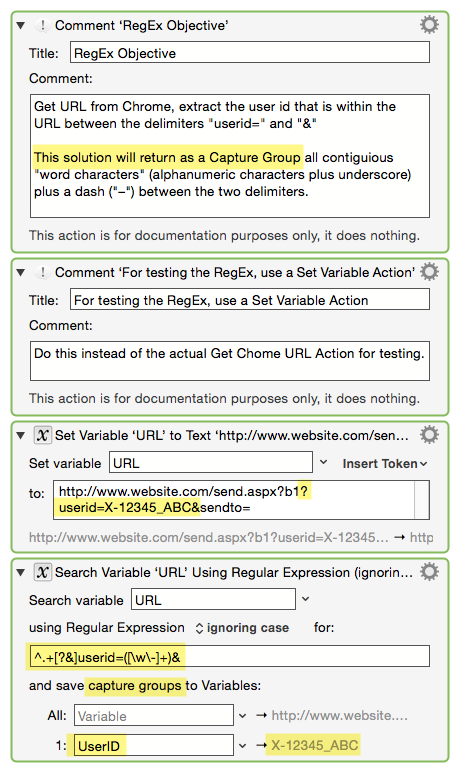Click the regular expression input field
The image size is (460, 776).
coord(230,656)
